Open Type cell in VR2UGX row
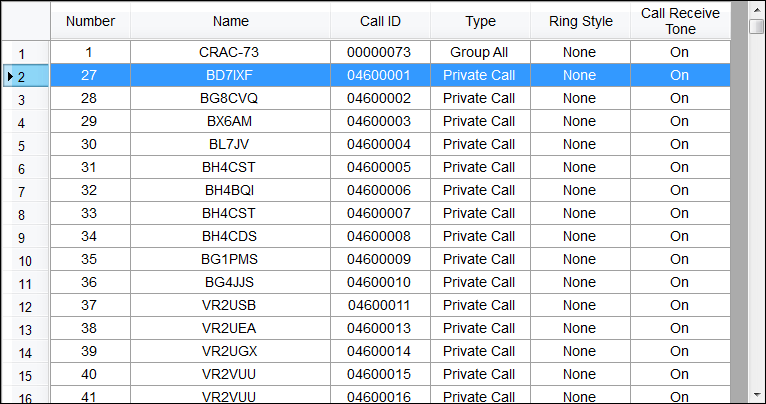 [x=480, y=351]
